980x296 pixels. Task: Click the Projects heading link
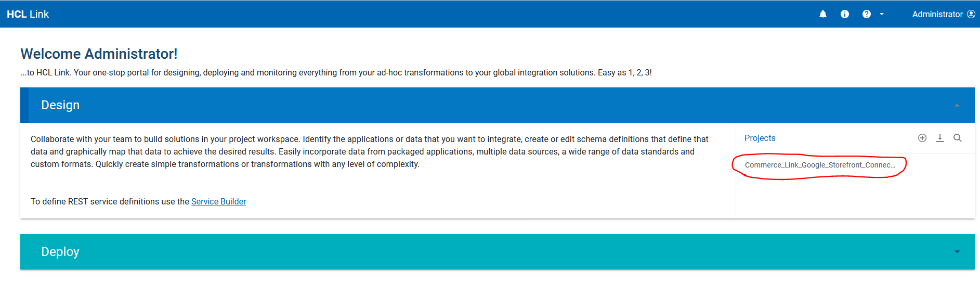760,138
